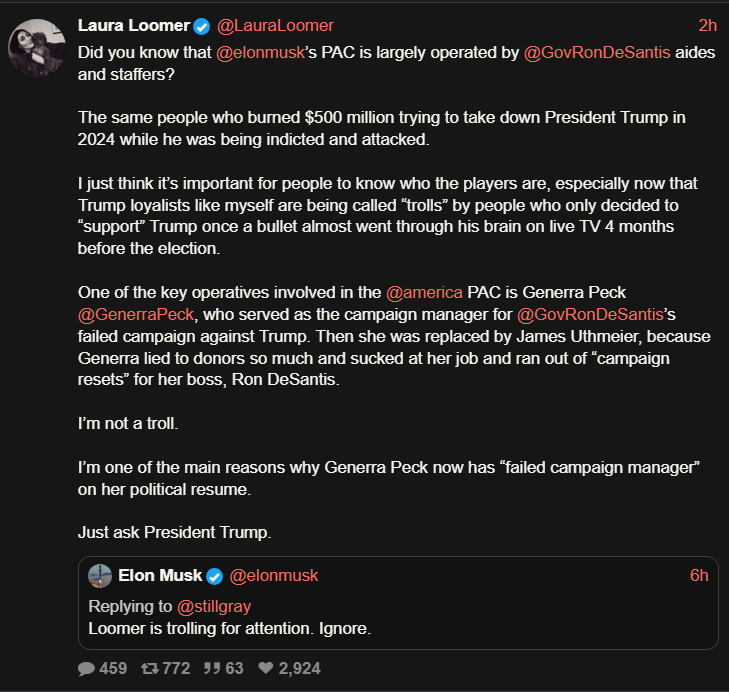Click Laura Loomer's blue verified badge
The width and height of the screenshot is (729, 692).
tap(201, 26)
